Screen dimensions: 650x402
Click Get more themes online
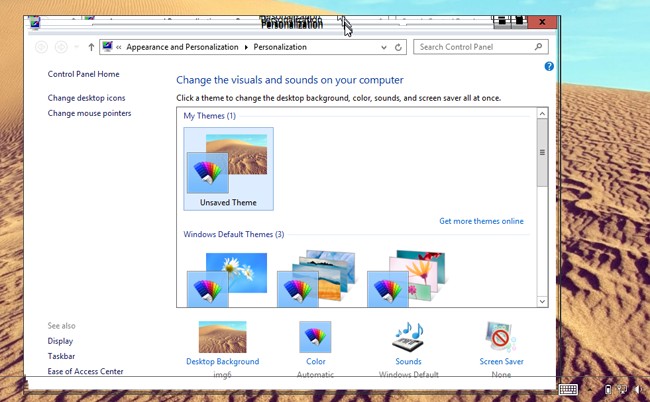(481, 221)
